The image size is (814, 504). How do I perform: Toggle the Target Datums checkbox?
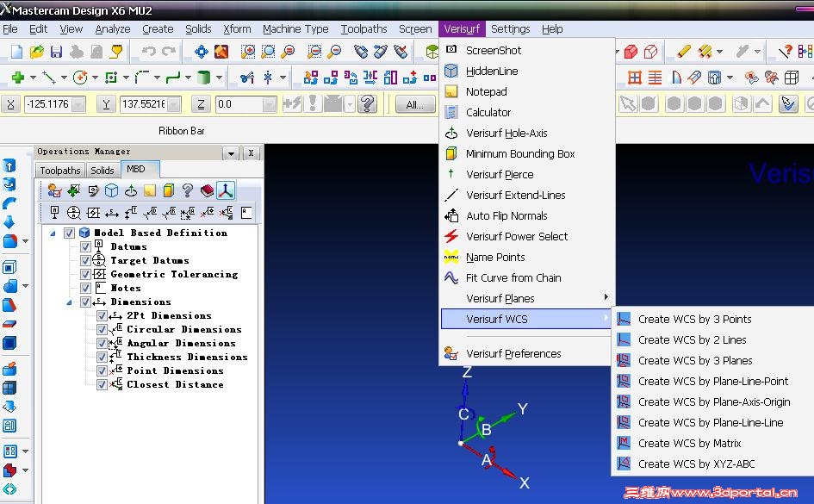85,260
